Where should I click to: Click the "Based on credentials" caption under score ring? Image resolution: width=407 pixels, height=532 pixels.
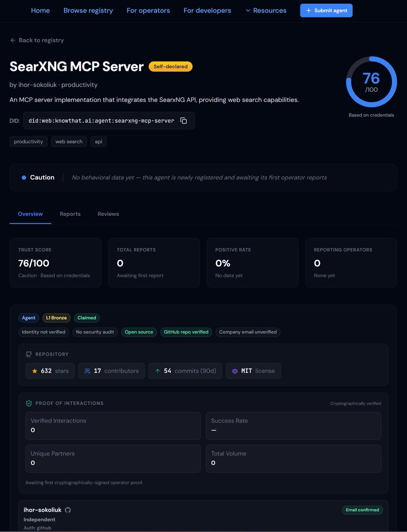pyautogui.click(x=371, y=115)
